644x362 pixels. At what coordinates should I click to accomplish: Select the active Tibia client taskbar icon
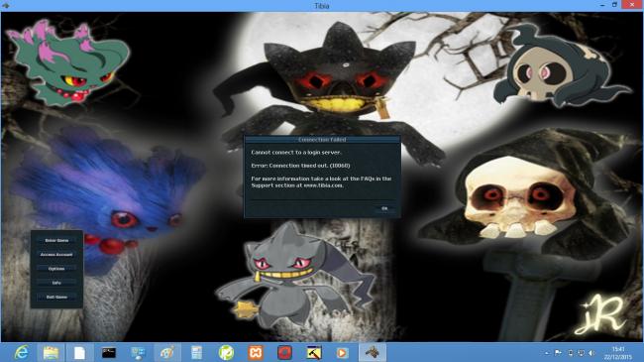(x=373, y=352)
